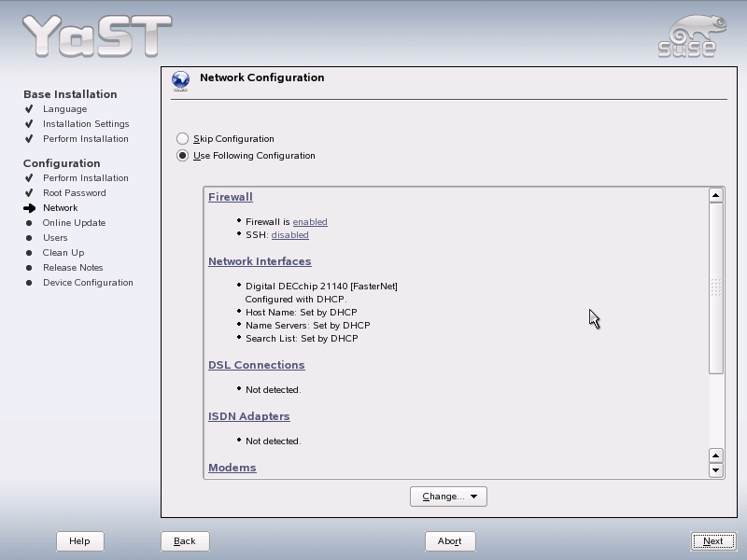Click 'Search List: Set by DHCP' text
This screenshot has width=747, height=560.
tap(302, 339)
